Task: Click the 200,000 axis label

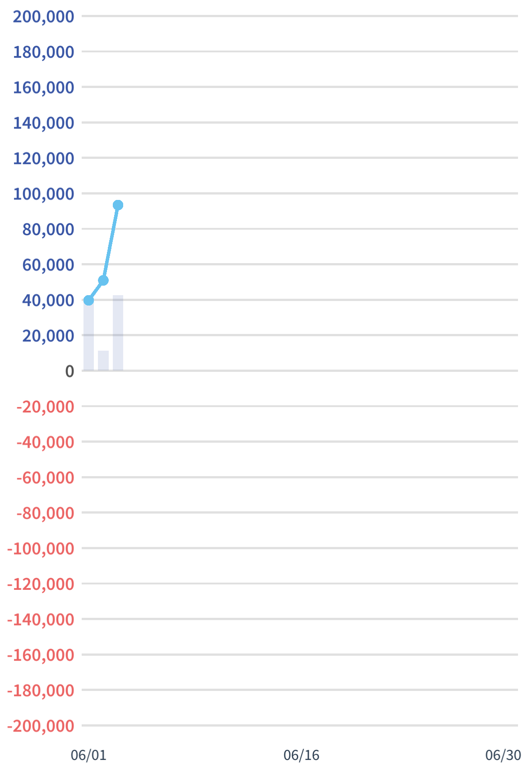Action: (x=43, y=17)
